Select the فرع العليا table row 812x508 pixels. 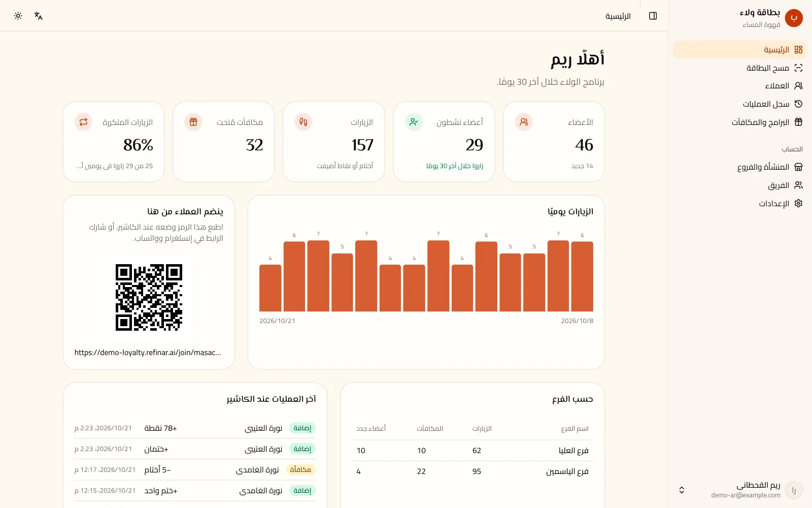coord(472,451)
